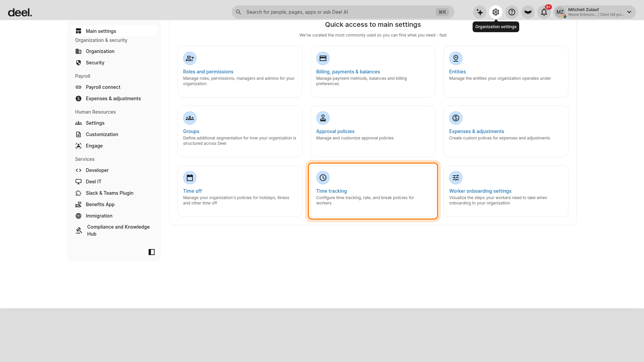Click the Worker onboarding sliders icon
This screenshot has height=362, width=644.
coord(456,178)
